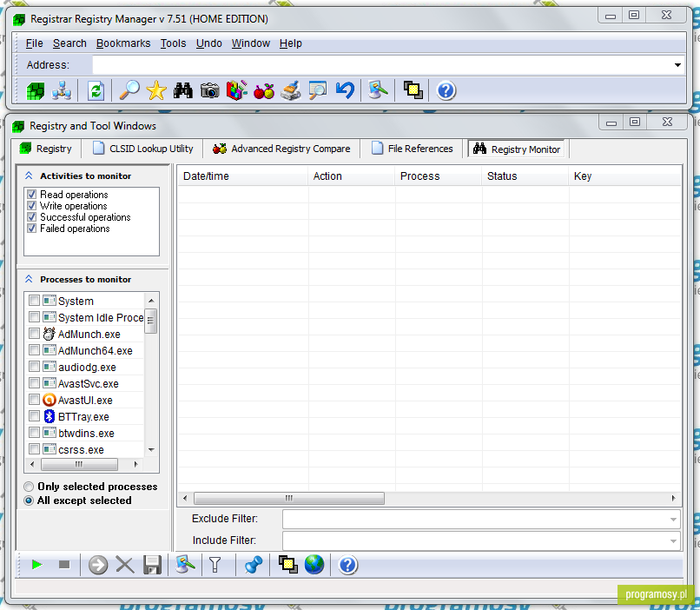Sort by the Action column header

[x=352, y=176]
